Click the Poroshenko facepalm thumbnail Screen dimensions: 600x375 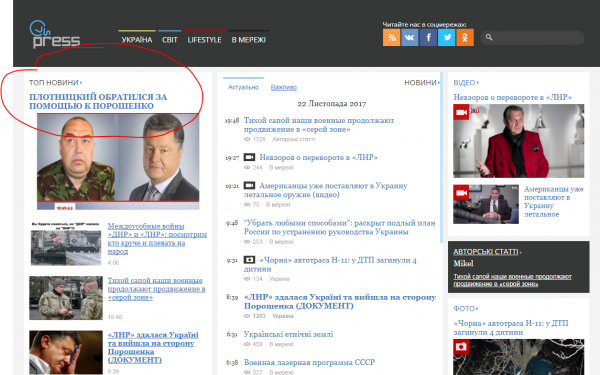pyautogui.click(x=66, y=352)
